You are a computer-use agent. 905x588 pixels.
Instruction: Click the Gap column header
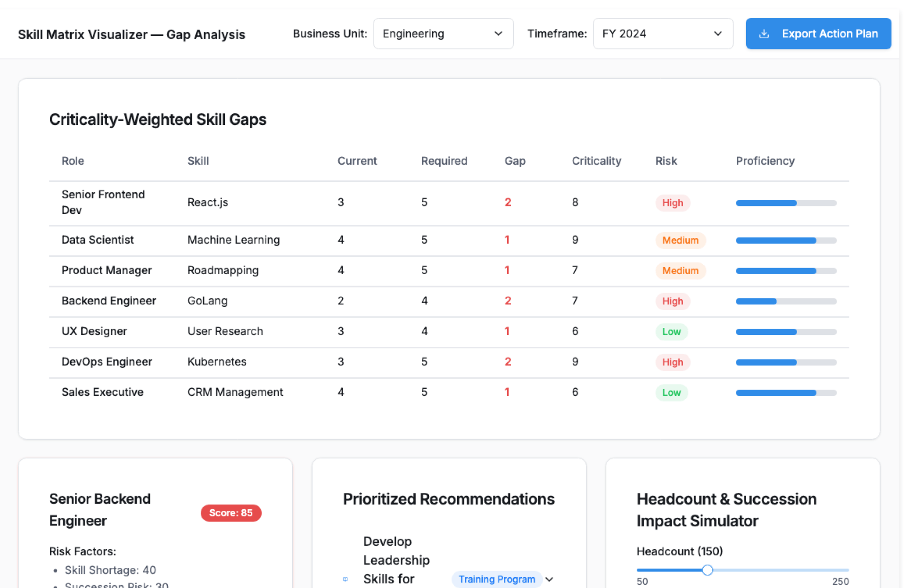coord(515,161)
